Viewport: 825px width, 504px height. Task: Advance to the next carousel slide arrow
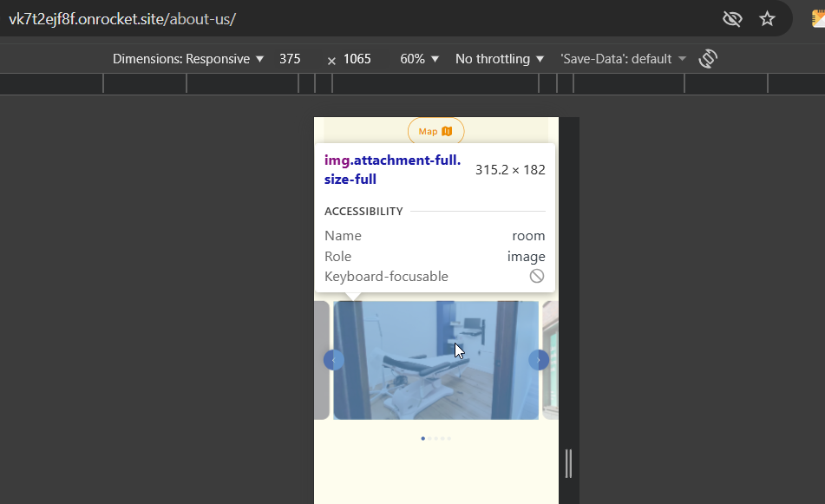click(538, 360)
